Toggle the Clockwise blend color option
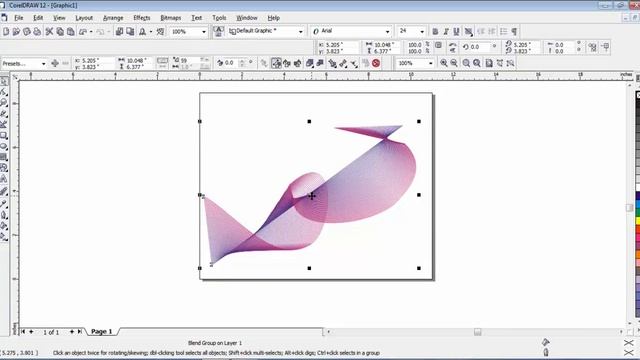The width and height of the screenshot is (640, 360). [287, 63]
